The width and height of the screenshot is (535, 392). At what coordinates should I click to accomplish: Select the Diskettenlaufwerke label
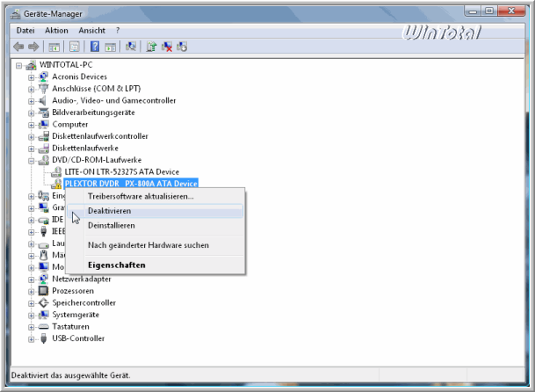tap(85, 149)
